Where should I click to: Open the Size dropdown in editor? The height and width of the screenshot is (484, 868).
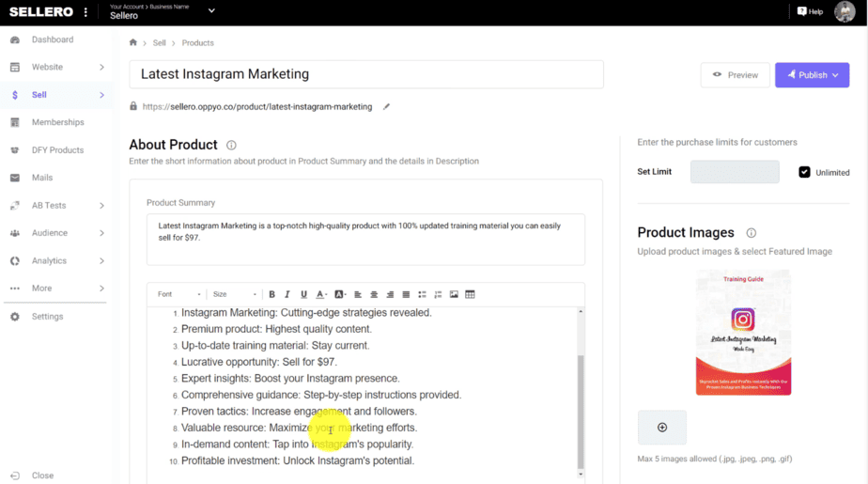235,294
